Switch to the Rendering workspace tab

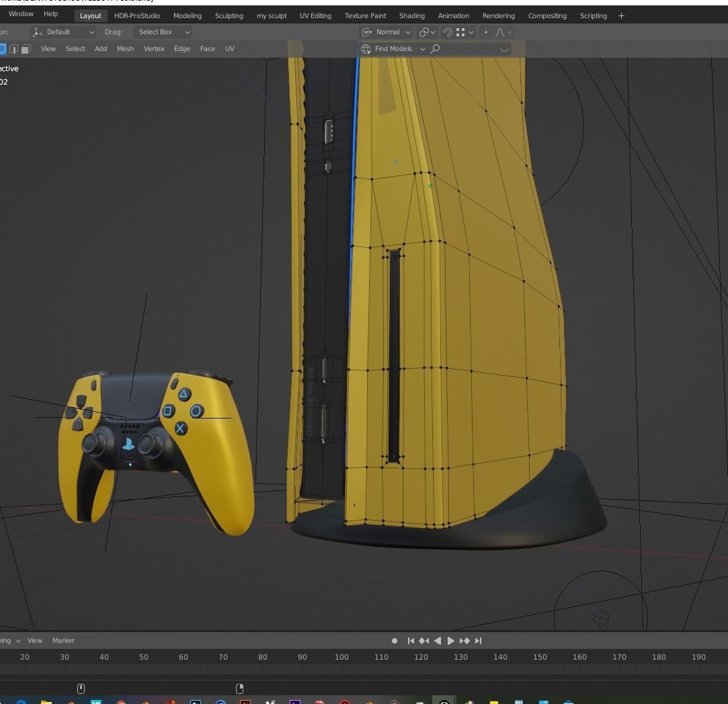(499, 15)
